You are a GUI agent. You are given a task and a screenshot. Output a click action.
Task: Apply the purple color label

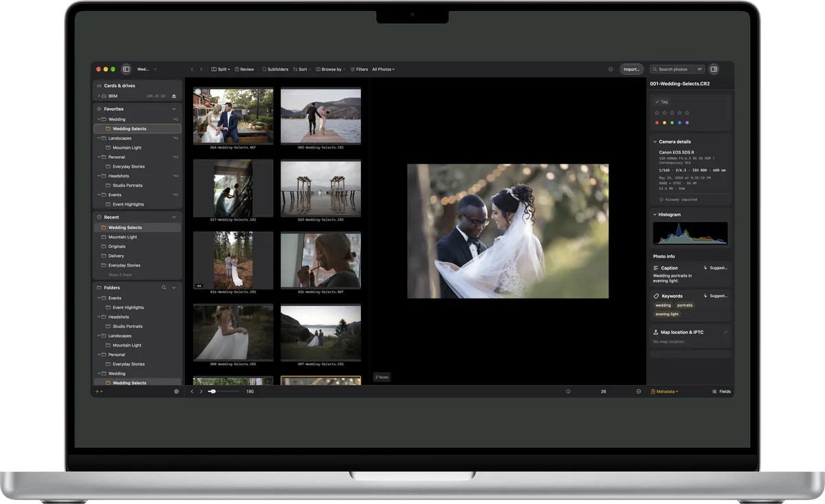pyautogui.click(x=687, y=123)
